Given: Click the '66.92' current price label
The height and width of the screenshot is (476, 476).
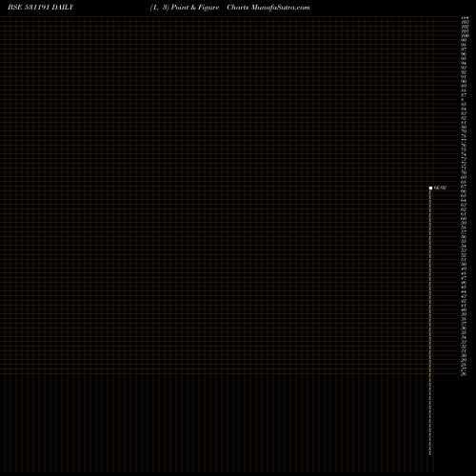Looking at the screenshot, I should point(440,188).
